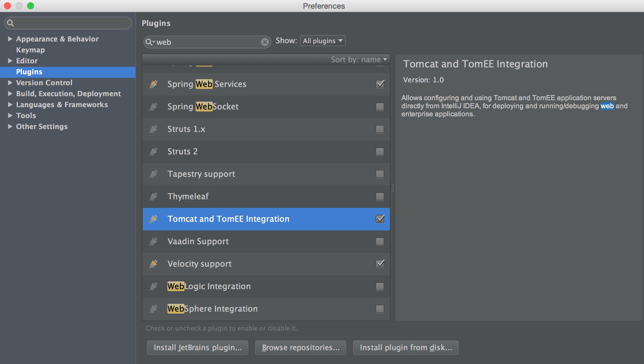
Task: Open the Sort by name dropdown
Action: [359, 60]
